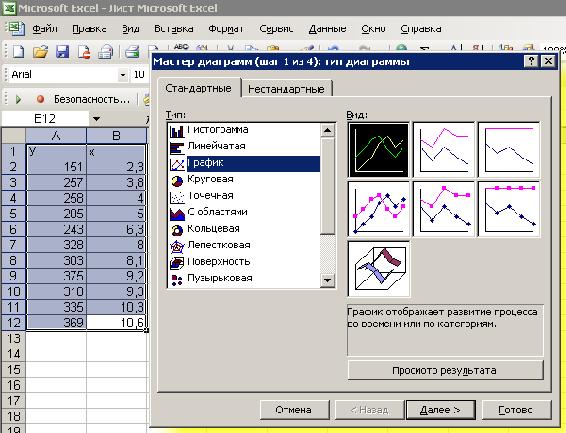
Task: Select Линейчатая chart type
Action: coord(244,146)
